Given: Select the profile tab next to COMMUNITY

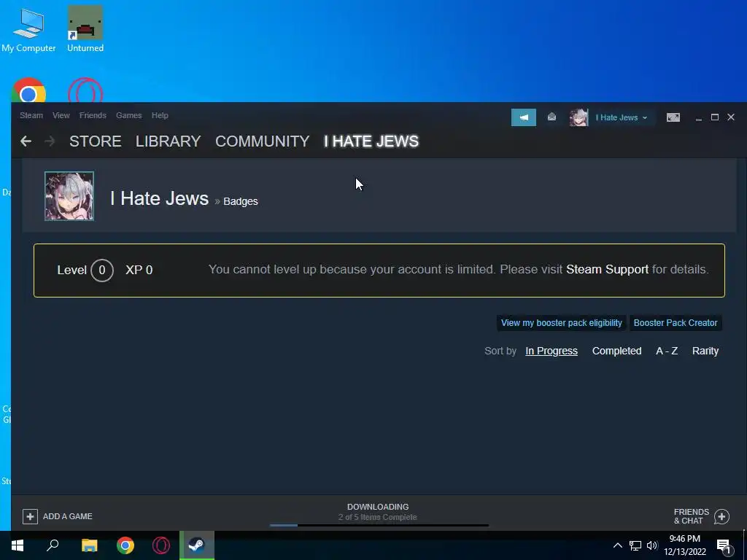Looking at the screenshot, I should click(371, 141).
